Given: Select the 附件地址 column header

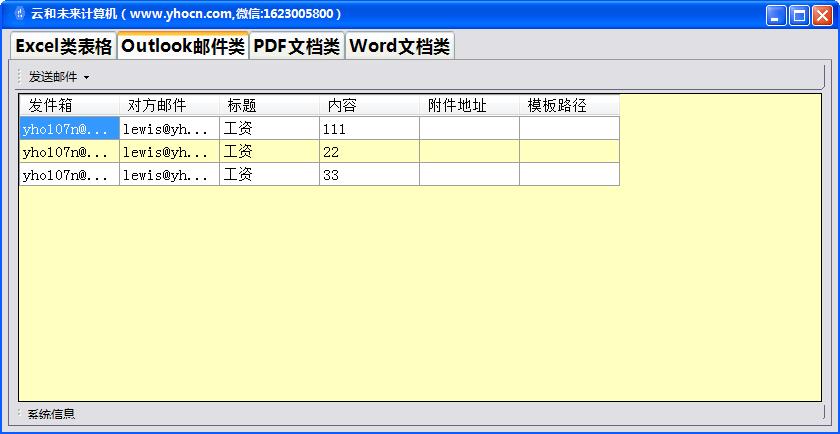Looking at the screenshot, I should pyautogui.click(x=469, y=105).
